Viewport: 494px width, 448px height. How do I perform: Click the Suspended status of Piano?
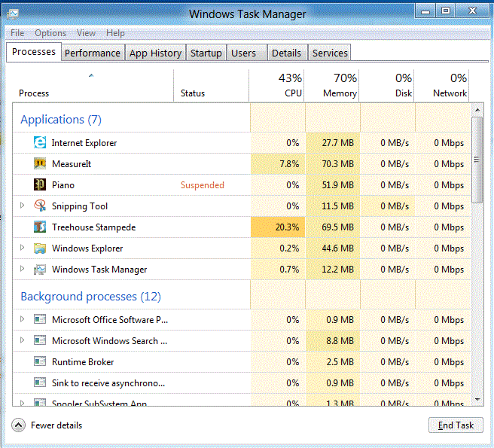(203, 185)
